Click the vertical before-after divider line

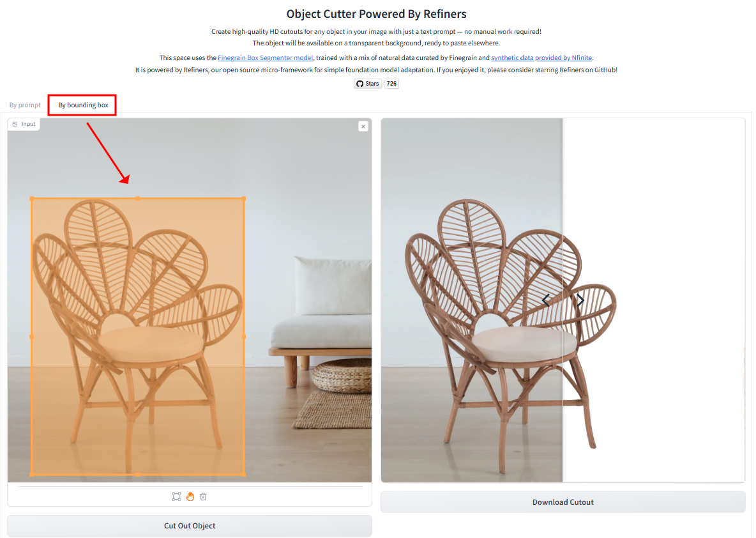(563, 300)
